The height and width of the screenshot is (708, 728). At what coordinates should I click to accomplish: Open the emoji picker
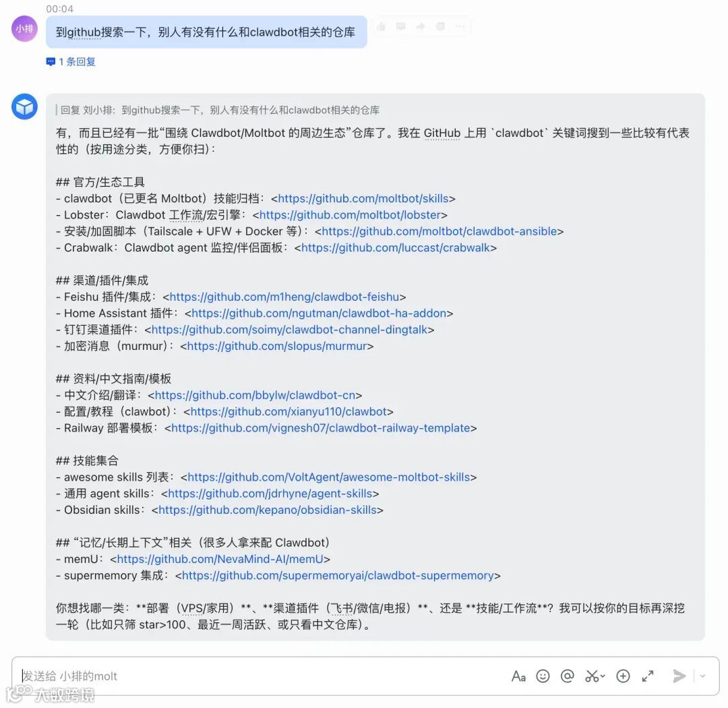pyautogui.click(x=542, y=676)
